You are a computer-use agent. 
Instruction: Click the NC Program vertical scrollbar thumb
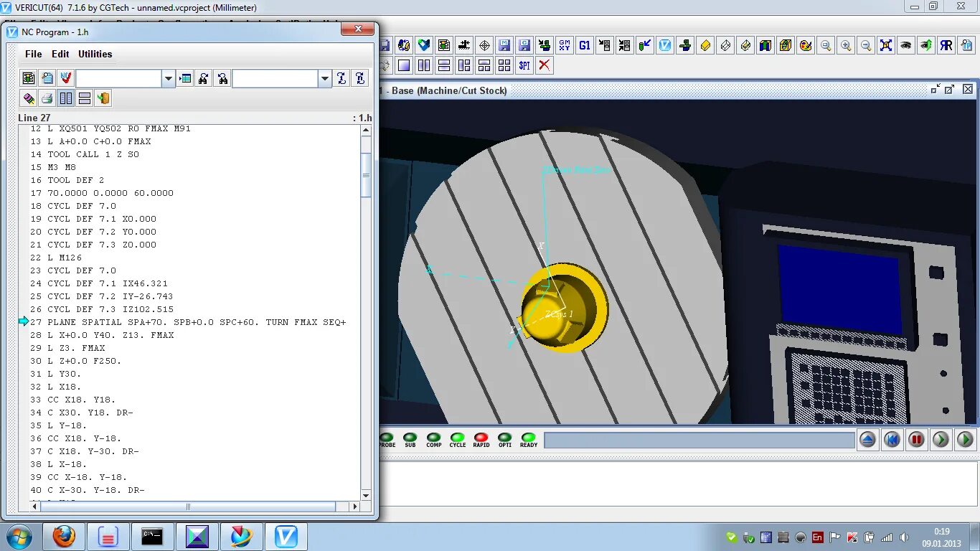tap(366, 175)
